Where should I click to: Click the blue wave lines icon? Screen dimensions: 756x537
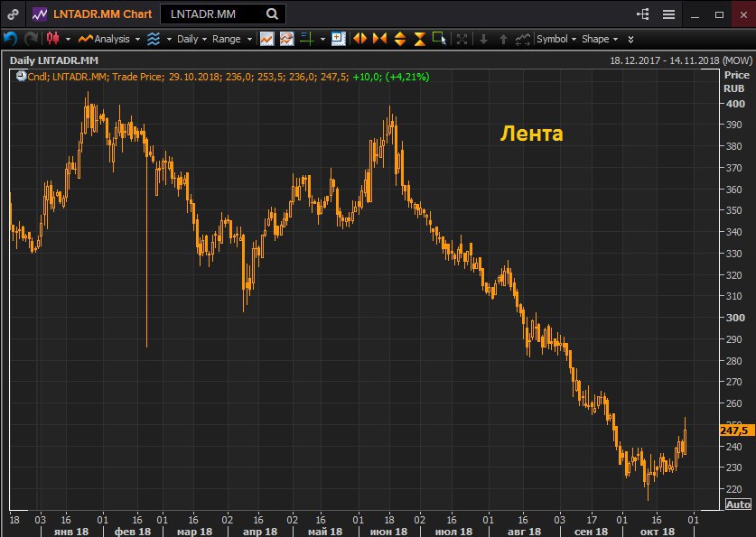coord(154,39)
